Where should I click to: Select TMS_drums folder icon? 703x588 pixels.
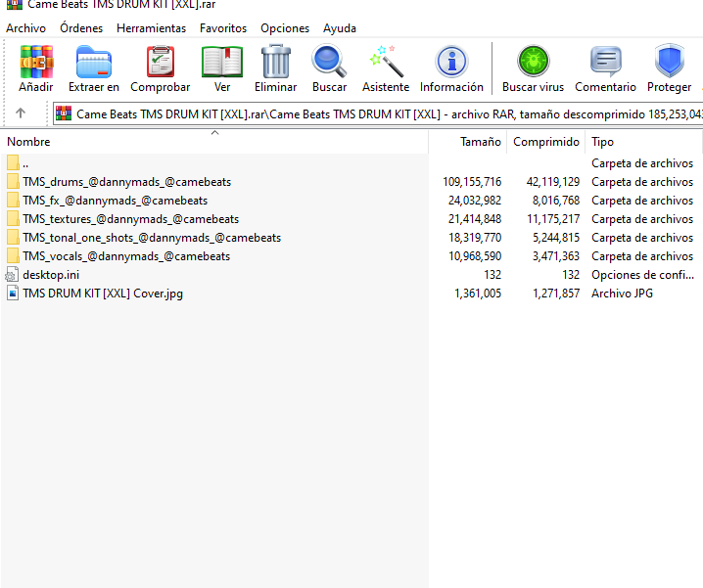click(13, 182)
